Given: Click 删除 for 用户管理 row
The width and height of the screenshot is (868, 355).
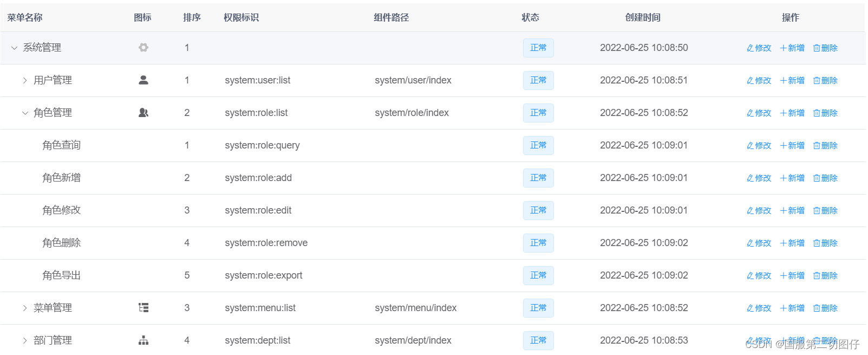Looking at the screenshot, I should point(825,80).
